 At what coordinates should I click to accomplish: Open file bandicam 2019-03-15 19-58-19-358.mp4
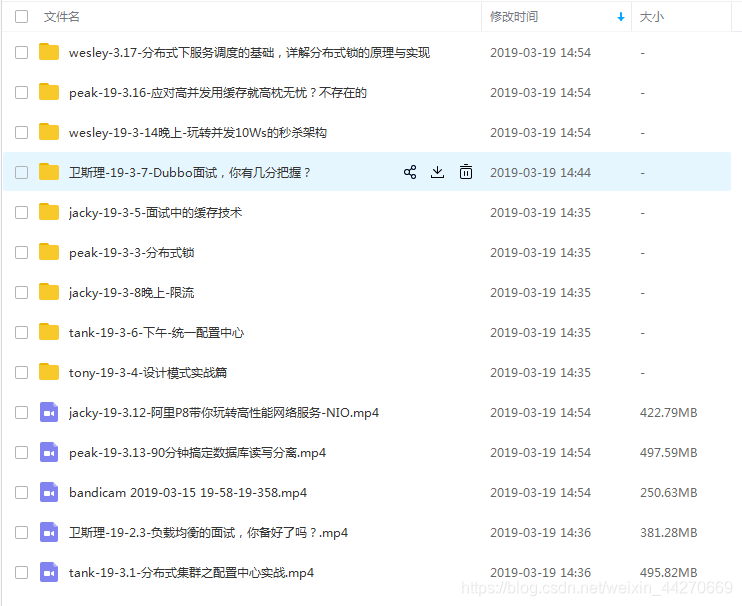(188, 492)
